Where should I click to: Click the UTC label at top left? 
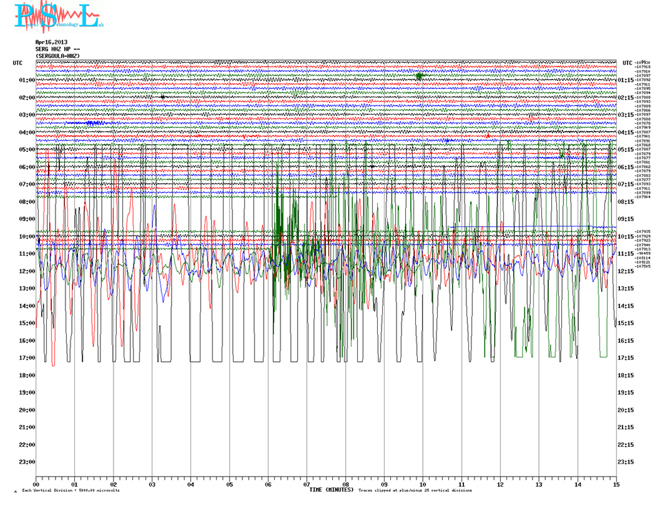(x=17, y=63)
